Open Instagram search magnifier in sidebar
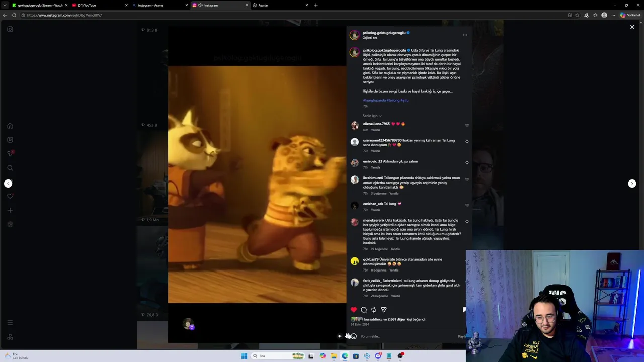Viewport: 644px width, 362px height. (10, 168)
